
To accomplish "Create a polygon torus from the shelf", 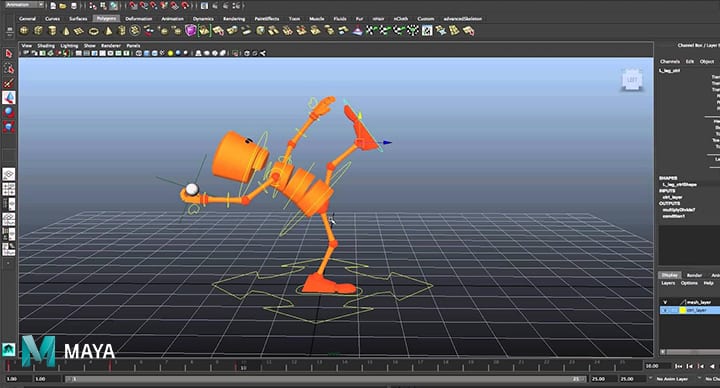I will (x=94, y=31).
